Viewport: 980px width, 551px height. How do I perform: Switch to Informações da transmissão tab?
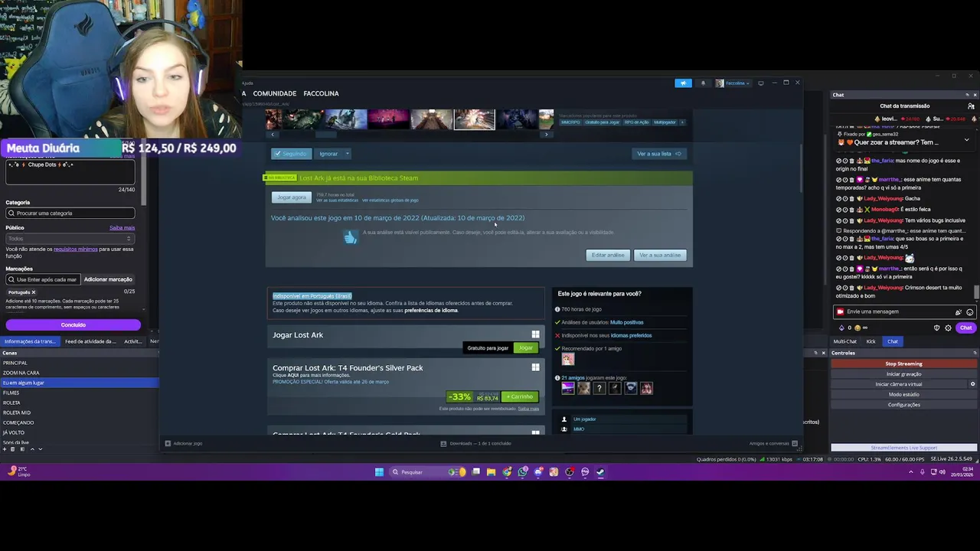coord(30,341)
